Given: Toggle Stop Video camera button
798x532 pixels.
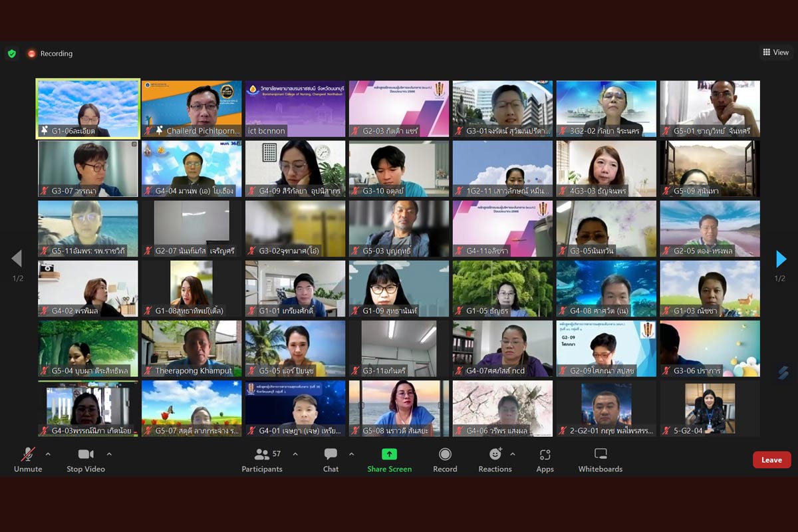Looking at the screenshot, I should (86, 455).
